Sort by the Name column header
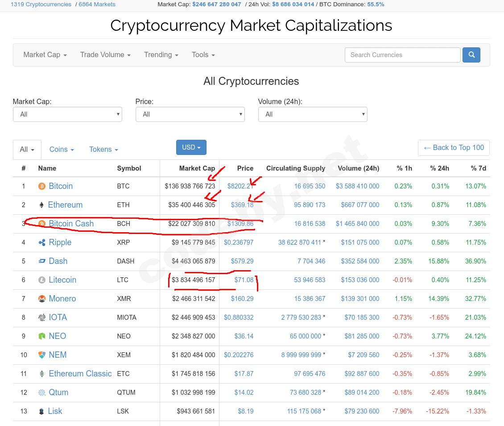The height and width of the screenshot is (426, 504). [x=47, y=168]
